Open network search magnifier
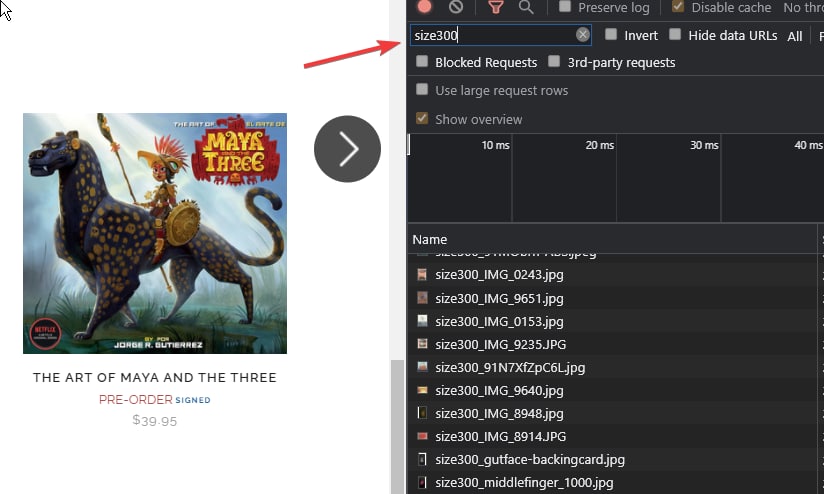 (x=526, y=7)
